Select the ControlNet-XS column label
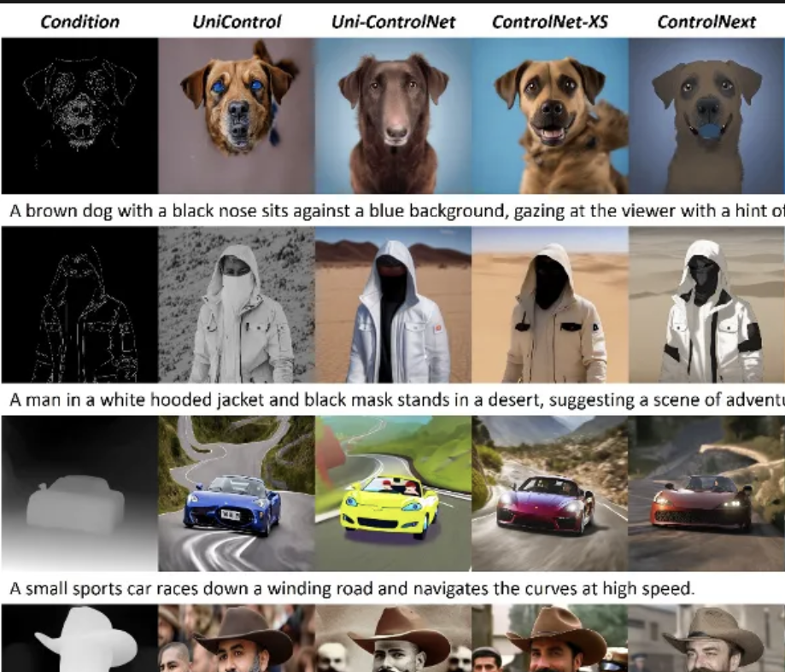Screen dimensions: 785x672 (549, 22)
